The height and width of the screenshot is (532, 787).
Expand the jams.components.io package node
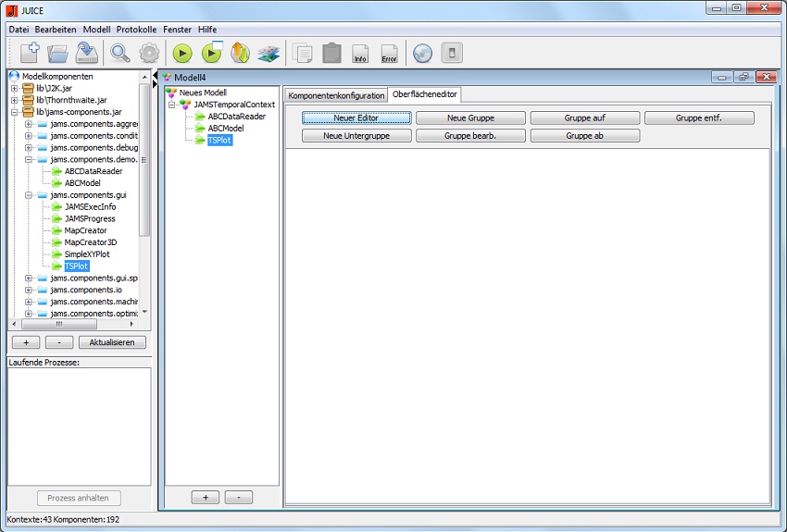(x=29, y=290)
